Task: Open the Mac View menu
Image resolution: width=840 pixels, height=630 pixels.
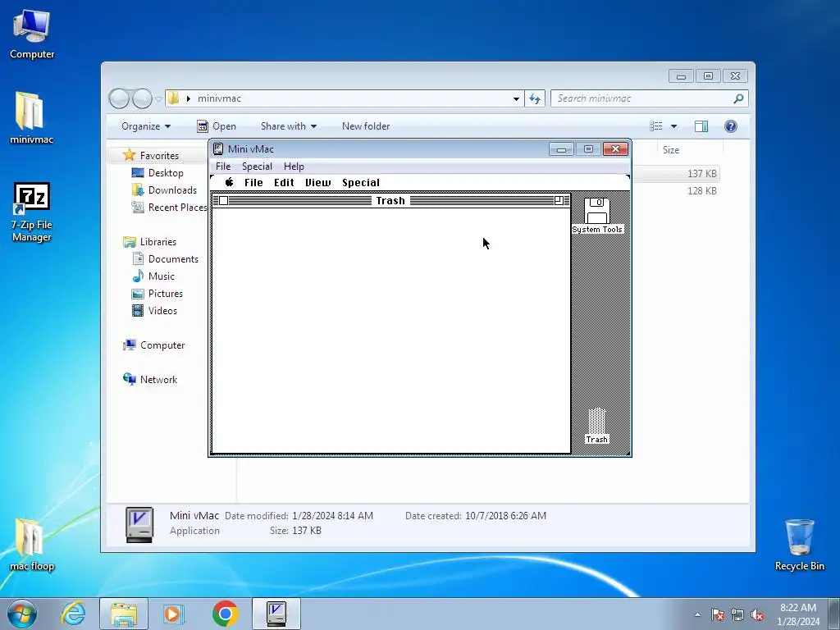Action: 317,183
